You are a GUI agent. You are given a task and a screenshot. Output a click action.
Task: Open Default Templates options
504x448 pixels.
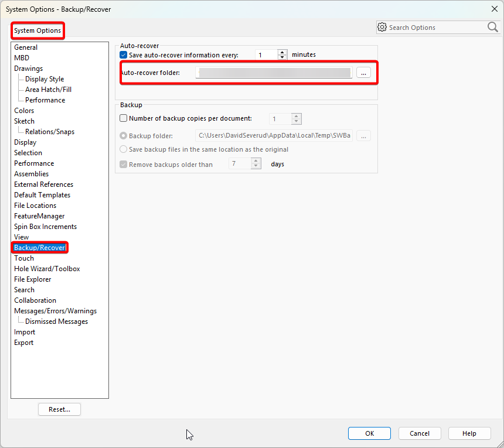click(42, 195)
